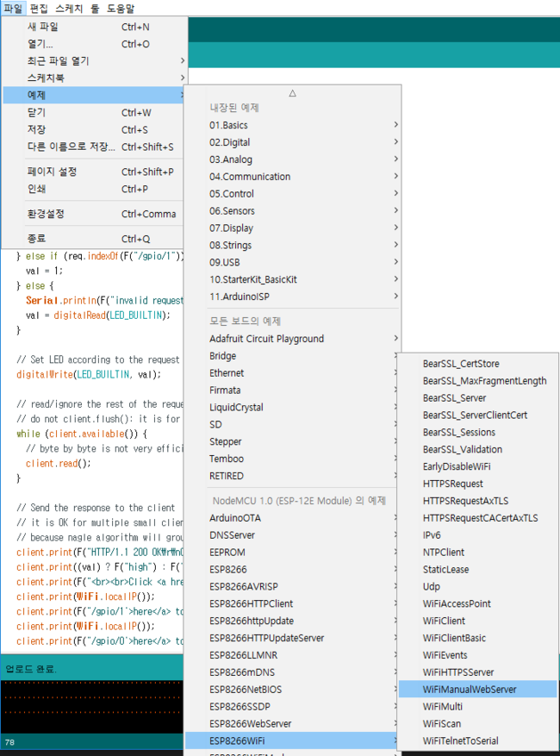
Task: Open the 도움말 menu
Action: click(x=121, y=9)
